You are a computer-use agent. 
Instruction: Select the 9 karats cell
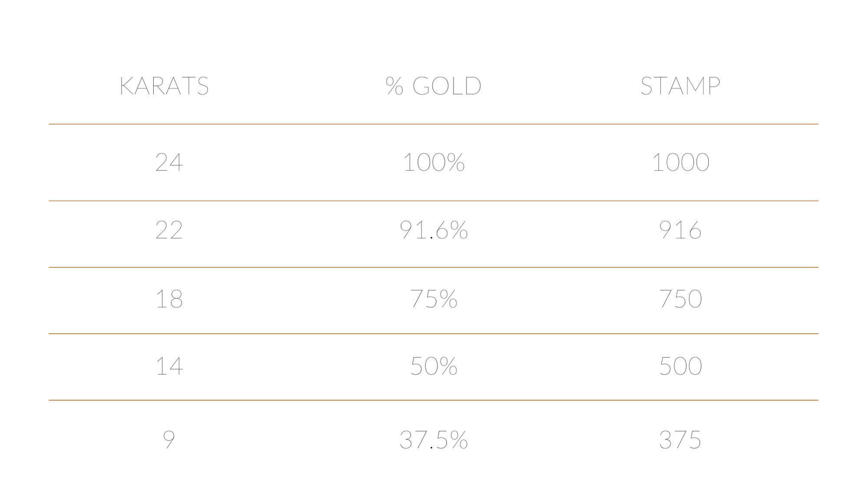pyautogui.click(x=169, y=439)
